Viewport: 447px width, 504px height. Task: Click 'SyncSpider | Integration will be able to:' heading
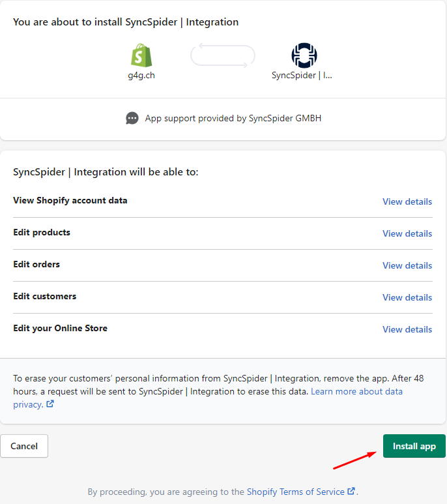pos(106,172)
